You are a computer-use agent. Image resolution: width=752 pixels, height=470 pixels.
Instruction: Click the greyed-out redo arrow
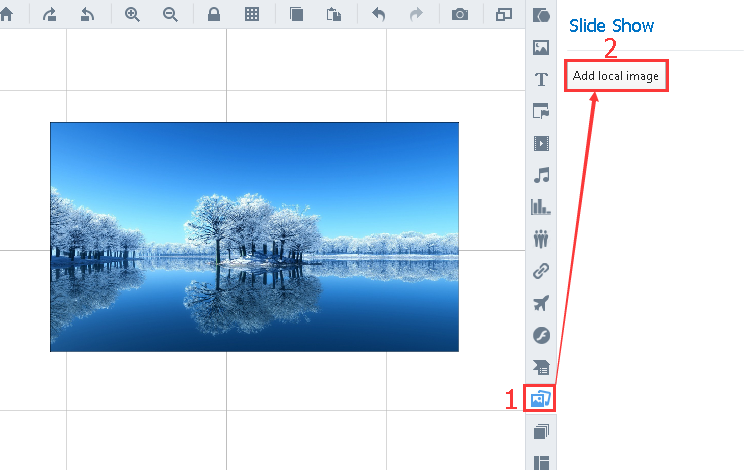point(416,15)
